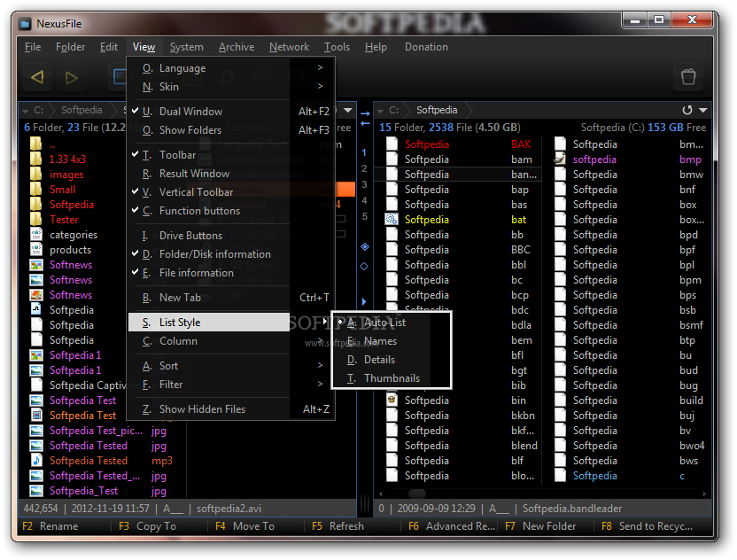Click right scroll arrow in right pane
Image resolution: width=737 pixels, height=560 pixels.
[704, 494]
